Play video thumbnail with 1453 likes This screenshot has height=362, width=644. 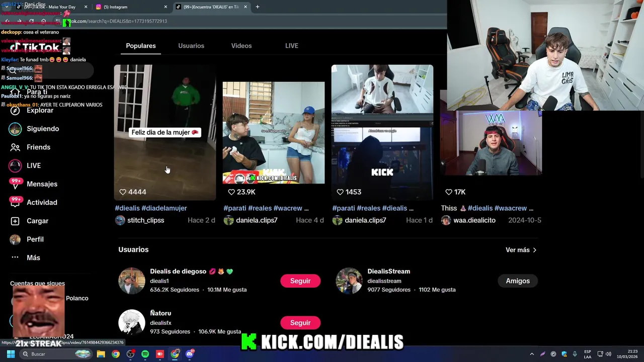click(x=382, y=132)
